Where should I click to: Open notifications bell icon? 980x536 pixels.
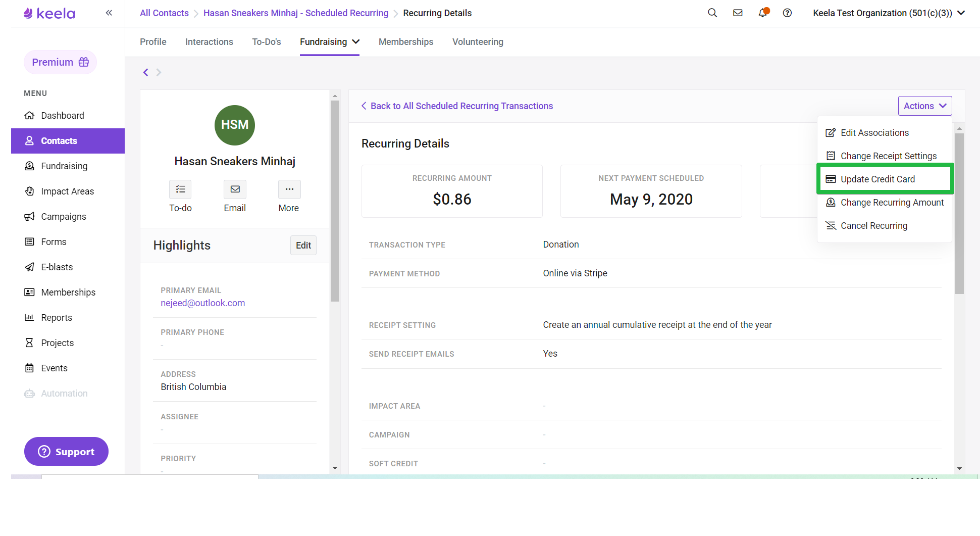coord(763,13)
